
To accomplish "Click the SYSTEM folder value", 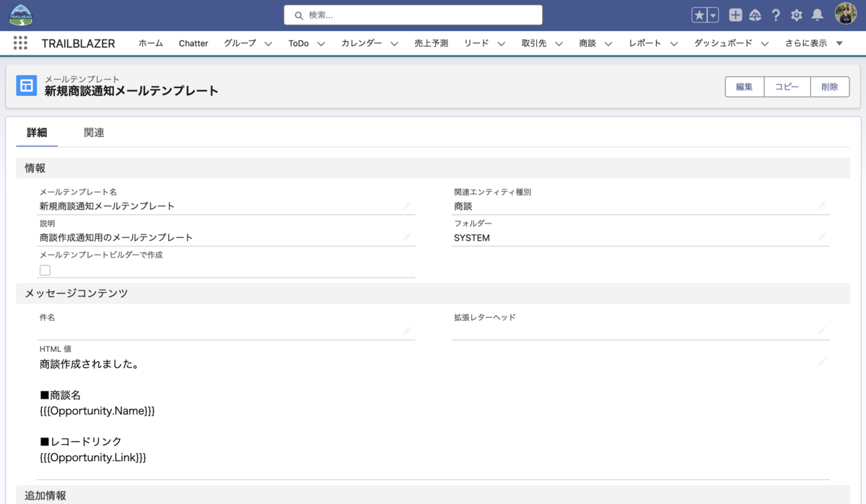I will (472, 238).
